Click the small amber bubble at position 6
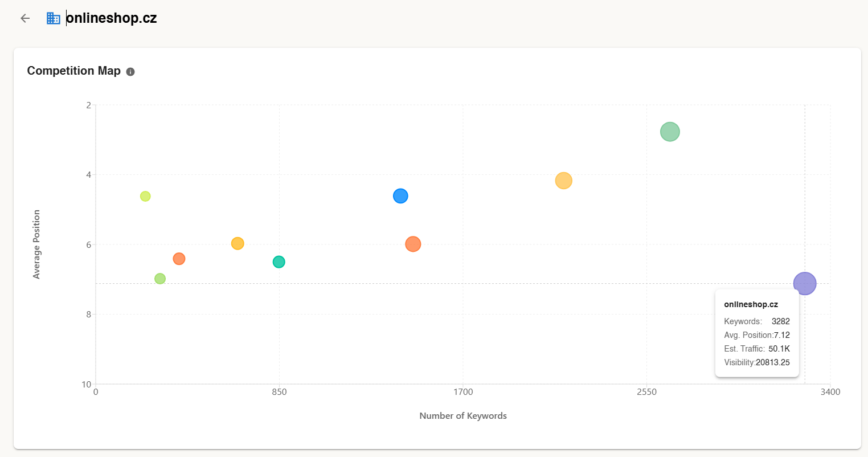Viewport: 868px width, 457px height. [238, 243]
